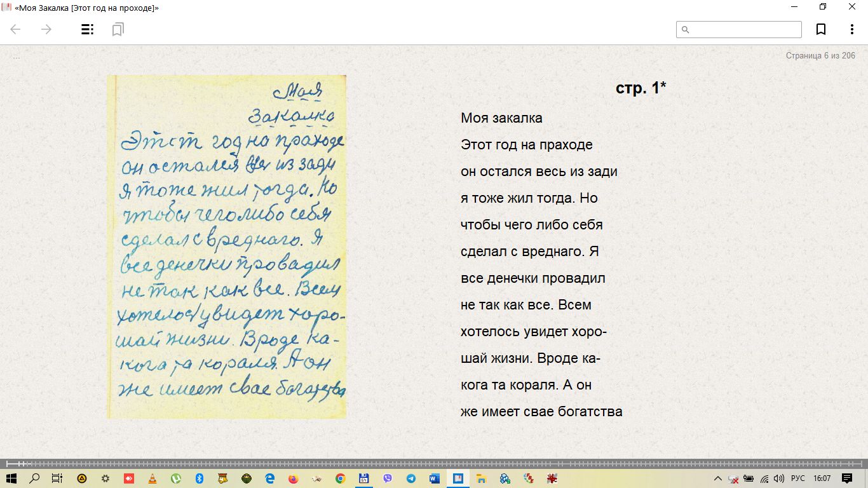Viewport: 868px width, 488px height.
Task: Open Google Chrome from the taskbar
Action: [340, 478]
